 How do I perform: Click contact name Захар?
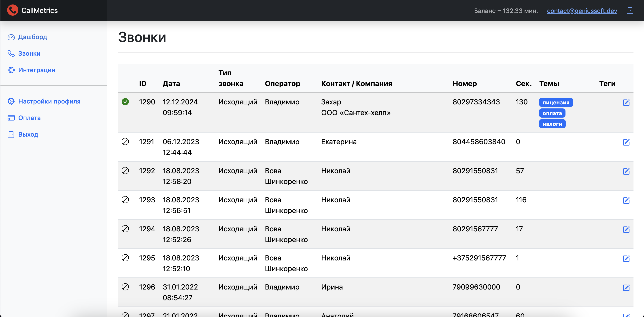331,102
